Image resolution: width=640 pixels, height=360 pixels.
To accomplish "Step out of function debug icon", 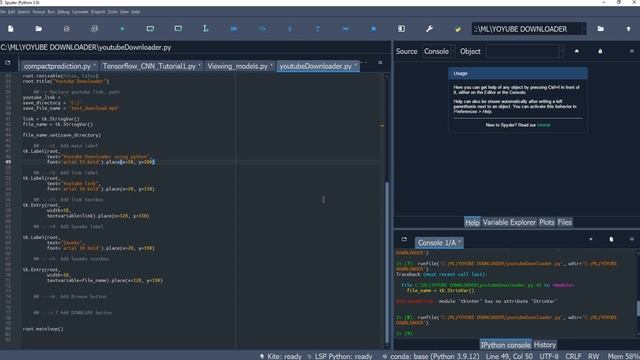I will 318,29.
